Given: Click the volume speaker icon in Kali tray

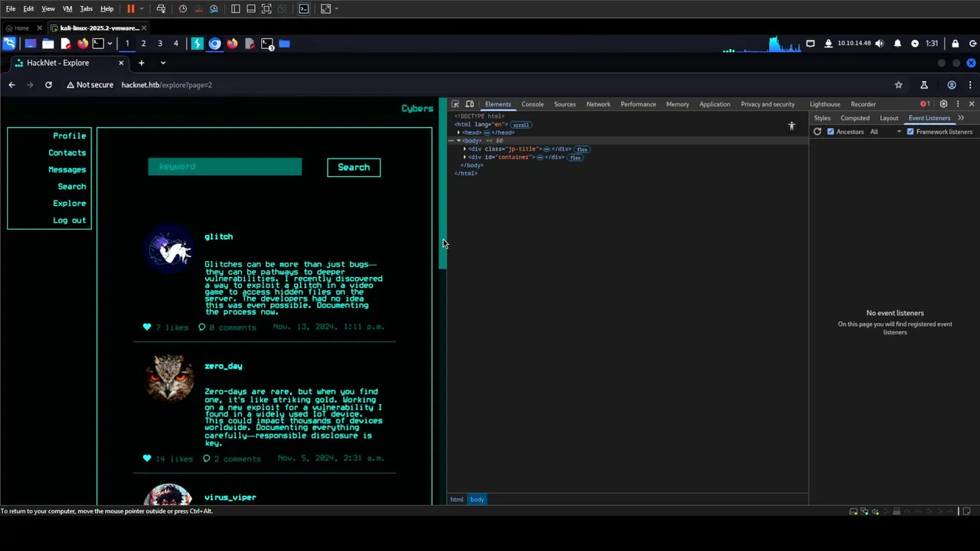Looking at the screenshot, I should (x=879, y=44).
